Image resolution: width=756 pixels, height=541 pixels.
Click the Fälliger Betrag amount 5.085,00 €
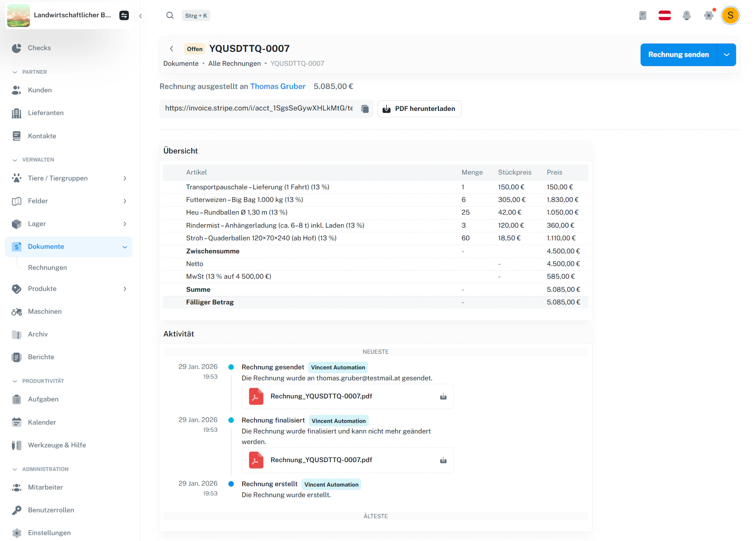[x=563, y=302]
